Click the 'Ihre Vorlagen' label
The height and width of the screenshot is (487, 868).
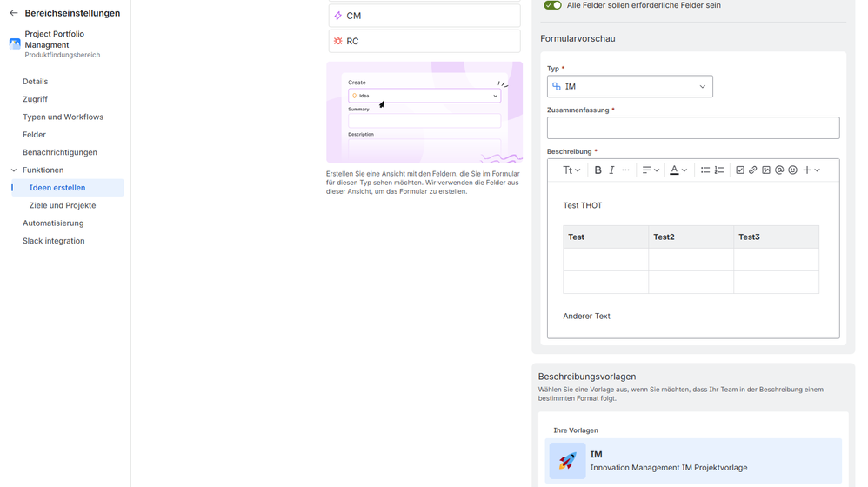point(576,430)
